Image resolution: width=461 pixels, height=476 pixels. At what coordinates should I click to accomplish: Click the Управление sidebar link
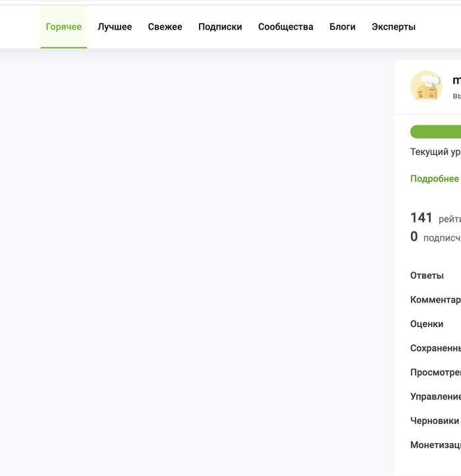click(435, 396)
